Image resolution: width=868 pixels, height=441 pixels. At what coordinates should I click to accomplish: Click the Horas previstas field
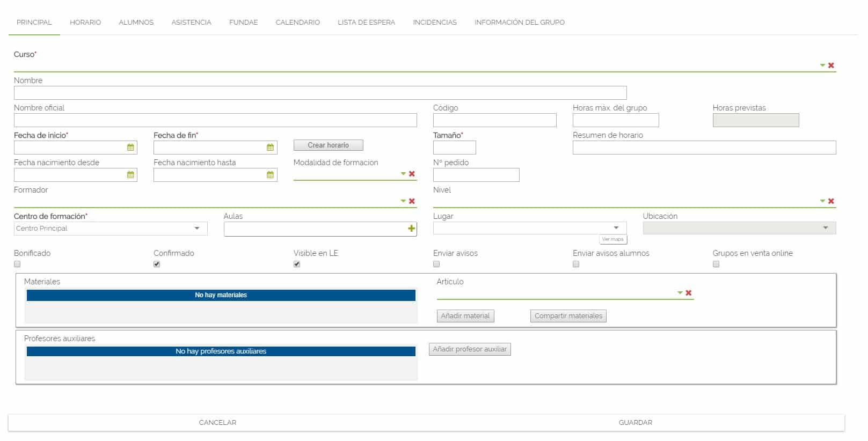[756, 120]
